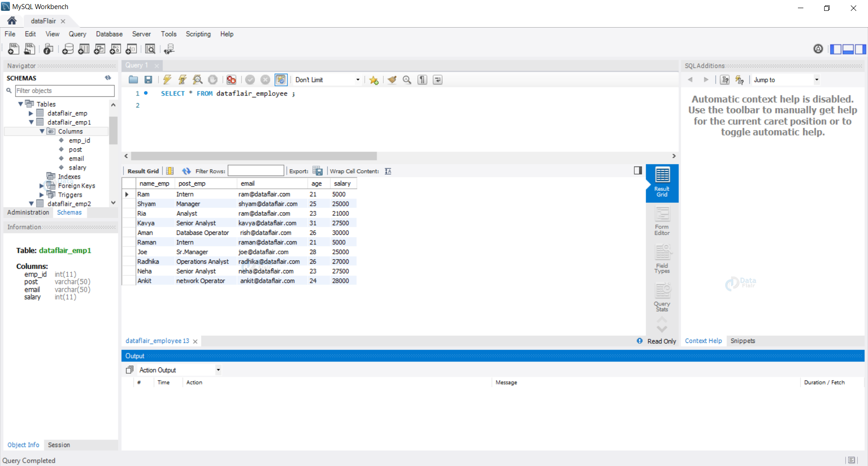This screenshot has width=868, height=466.
Task: Open the Database menu
Action: 109,34
